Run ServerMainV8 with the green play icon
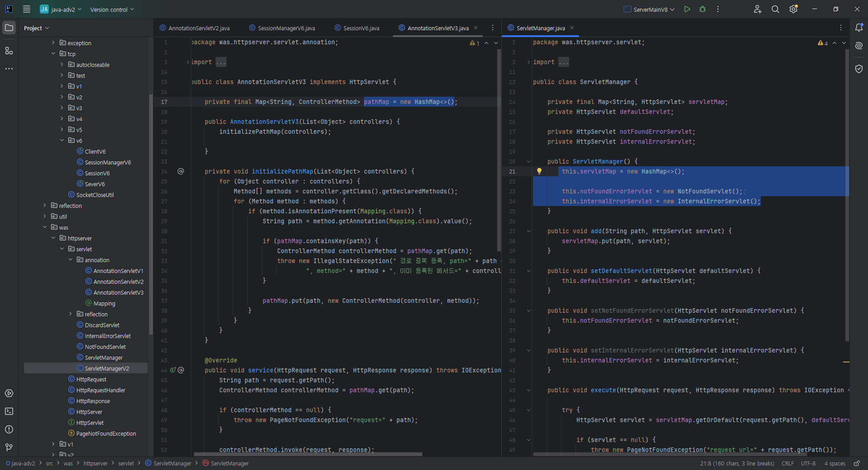The width and height of the screenshot is (868, 470). (x=687, y=9)
